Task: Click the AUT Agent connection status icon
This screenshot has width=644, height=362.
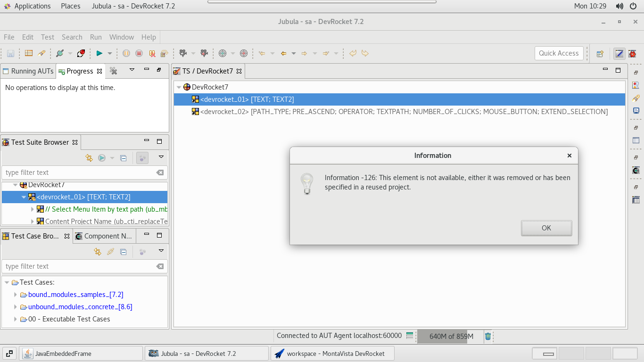Action: [410, 336]
